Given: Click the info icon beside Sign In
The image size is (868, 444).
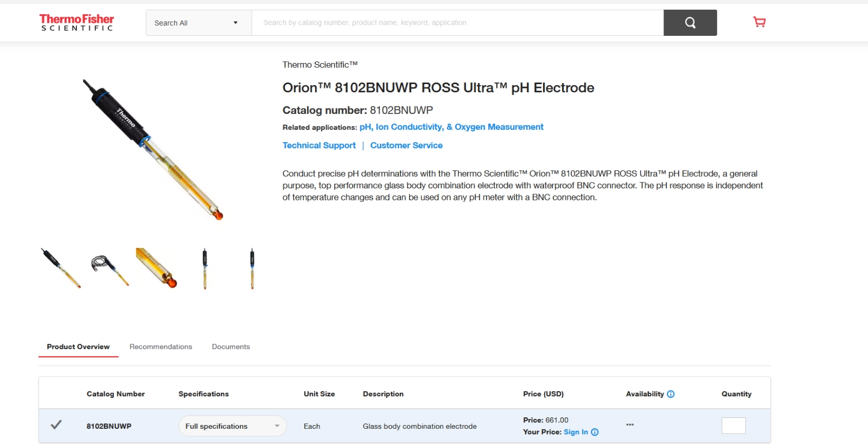Looking at the screenshot, I should click(595, 432).
